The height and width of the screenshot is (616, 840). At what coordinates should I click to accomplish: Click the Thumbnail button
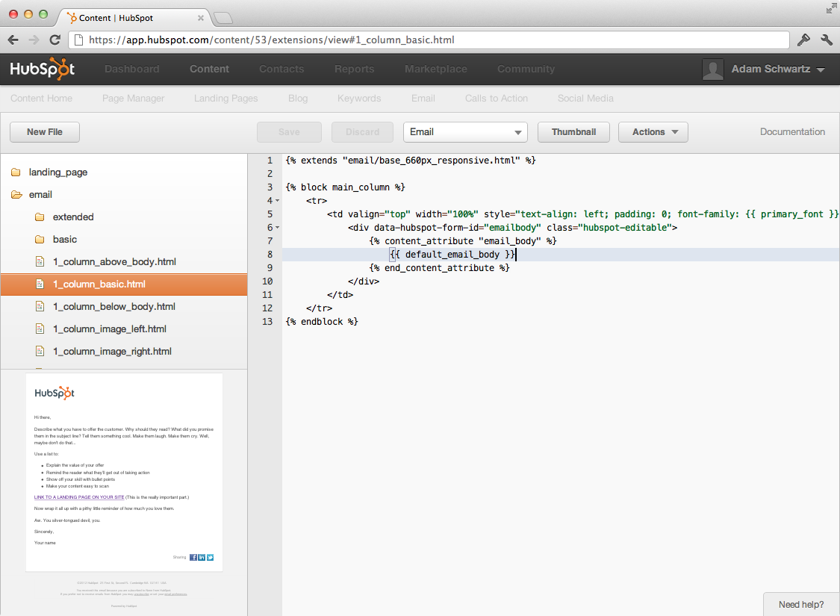(x=573, y=132)
